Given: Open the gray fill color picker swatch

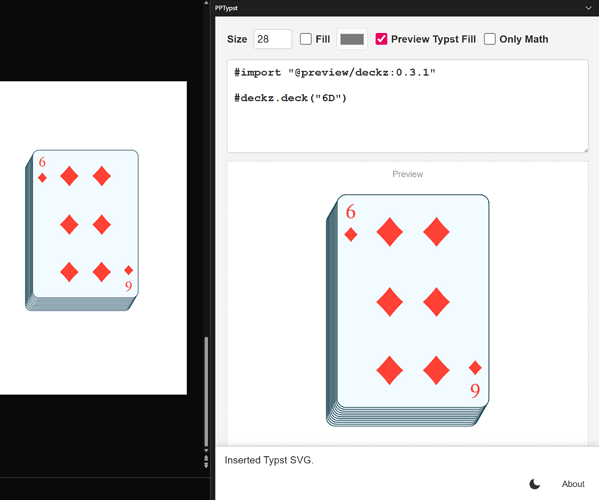Looking at the screenshot, I should tap(352, 39).
